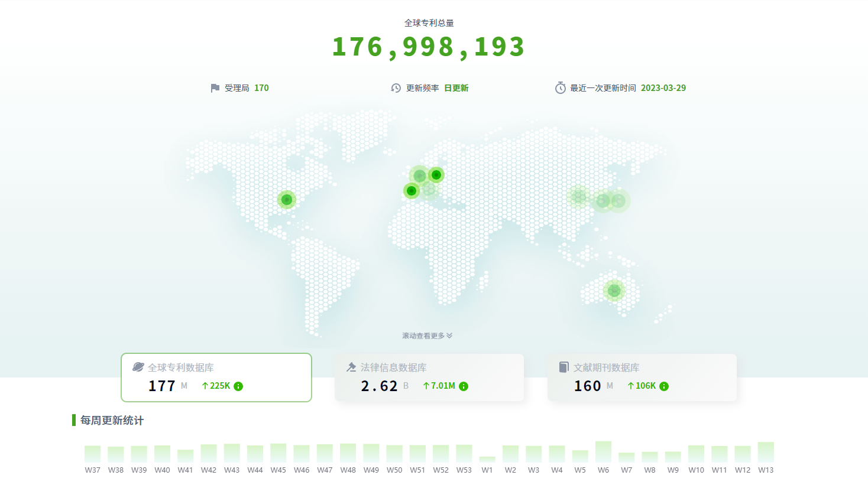The height and width of the screenshot is (488, 868).
Task: Click the last update date 2023-03-29
Action: 663,88
